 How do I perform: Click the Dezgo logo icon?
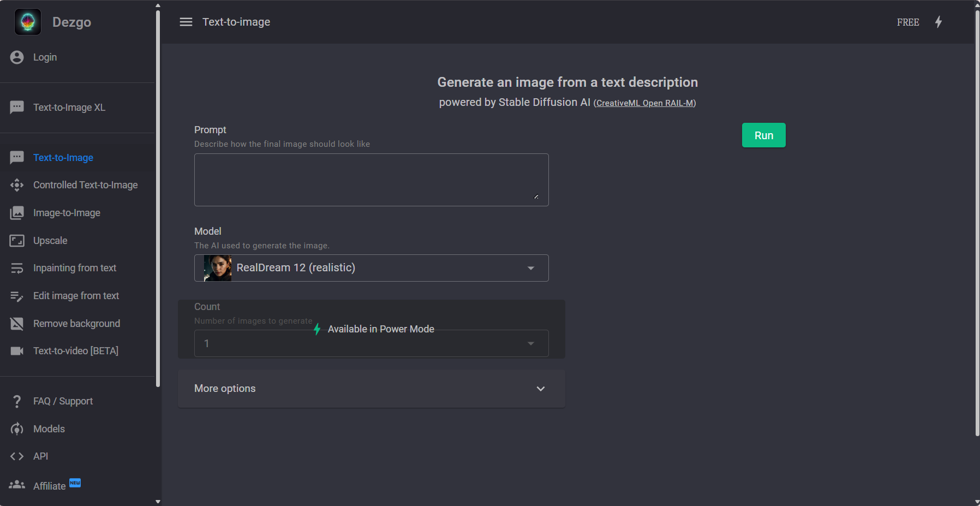[x=28, y=22]
